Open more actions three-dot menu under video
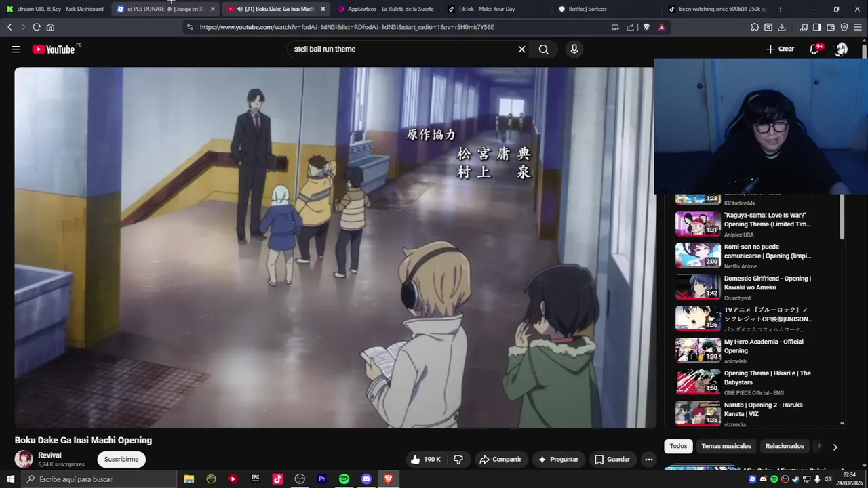This screenshot has height=488, width=868. pyautogui.click(x=648, y=459)
